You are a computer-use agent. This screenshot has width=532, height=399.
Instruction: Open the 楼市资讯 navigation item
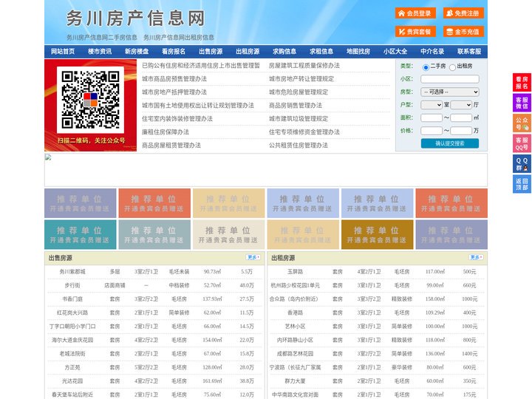100,52
